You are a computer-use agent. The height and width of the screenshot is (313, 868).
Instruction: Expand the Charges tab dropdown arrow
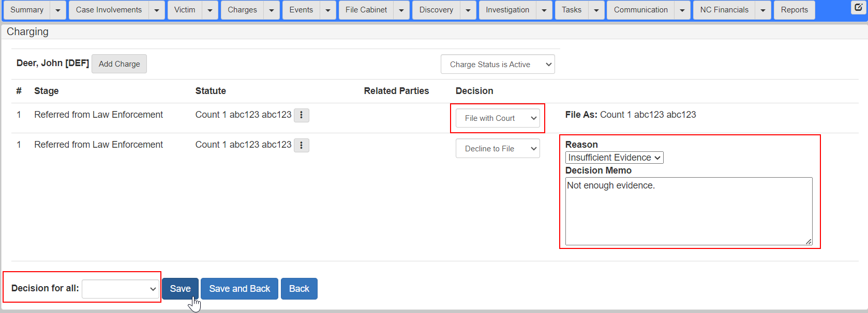coord(272,10)
